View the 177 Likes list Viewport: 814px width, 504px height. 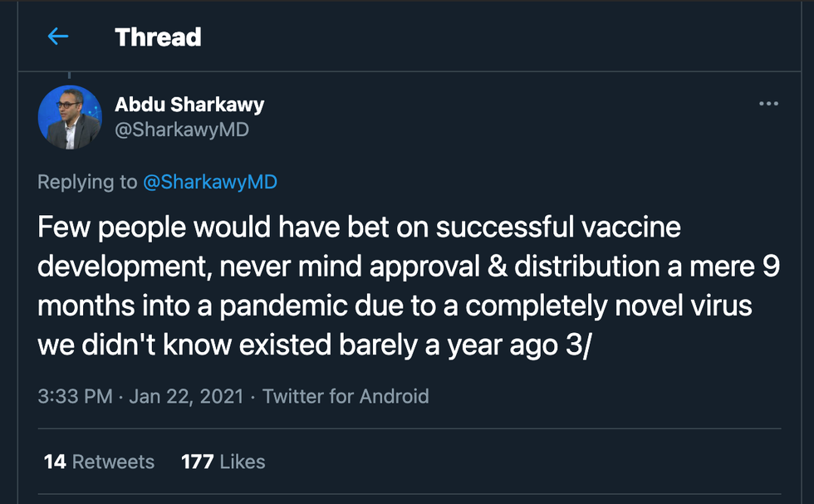coord(223,462)
